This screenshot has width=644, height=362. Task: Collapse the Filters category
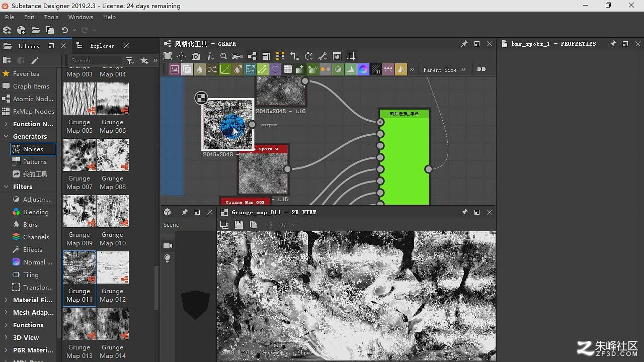[x=6, y=187]
